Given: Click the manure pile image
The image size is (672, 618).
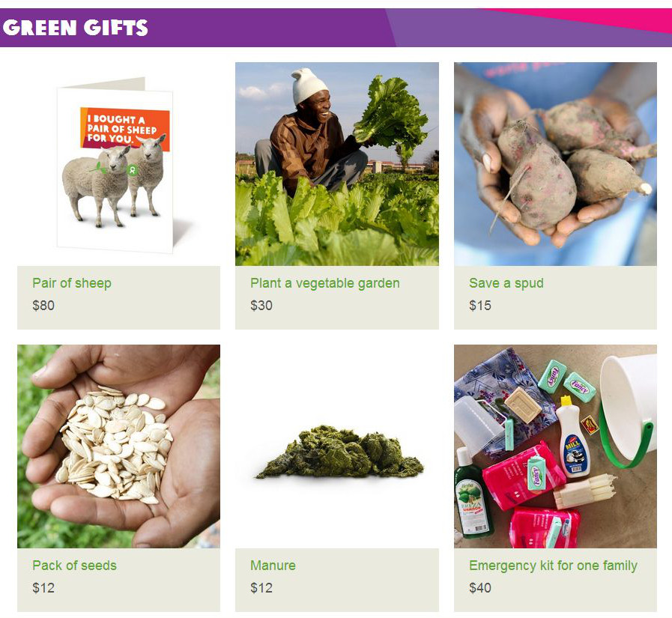Looking at the screenshot, I should tap(339, 452).
